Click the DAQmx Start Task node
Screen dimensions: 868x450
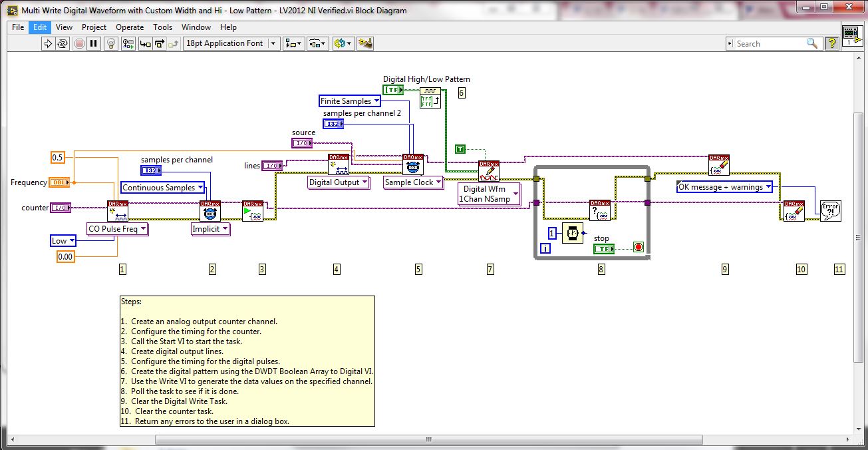[x=252, y=211]
